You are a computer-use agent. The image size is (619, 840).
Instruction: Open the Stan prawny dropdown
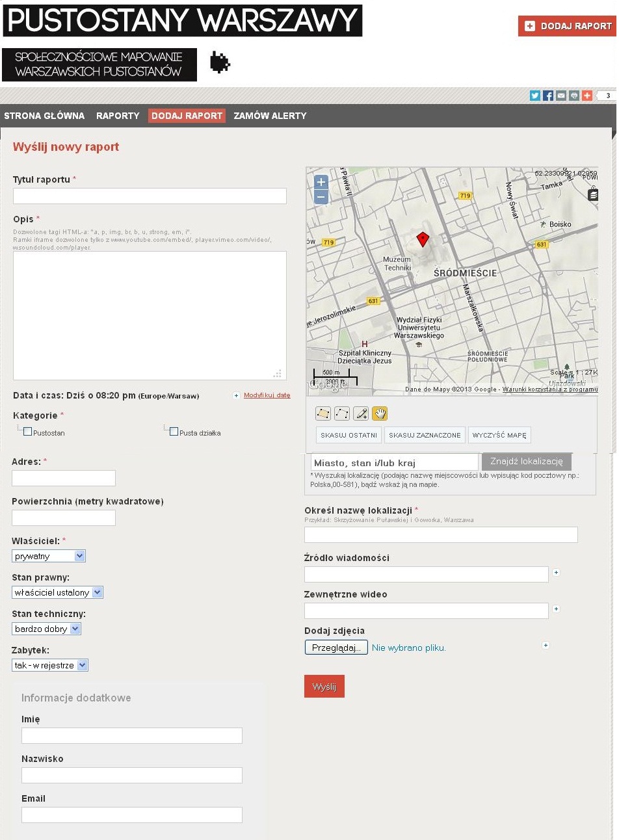click(x=57, y=592)
